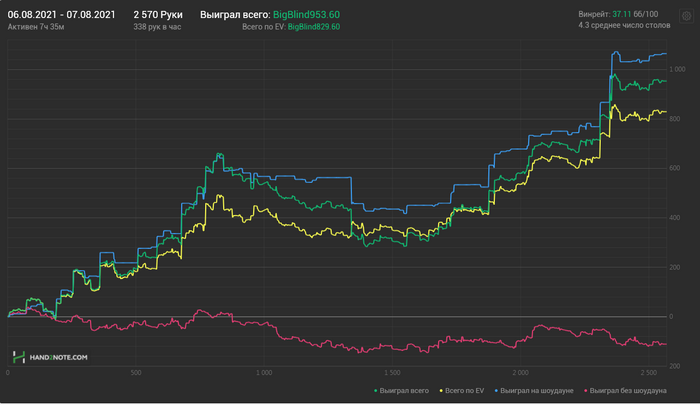Open the chart settings gear icon

click(x=687, y=17)
